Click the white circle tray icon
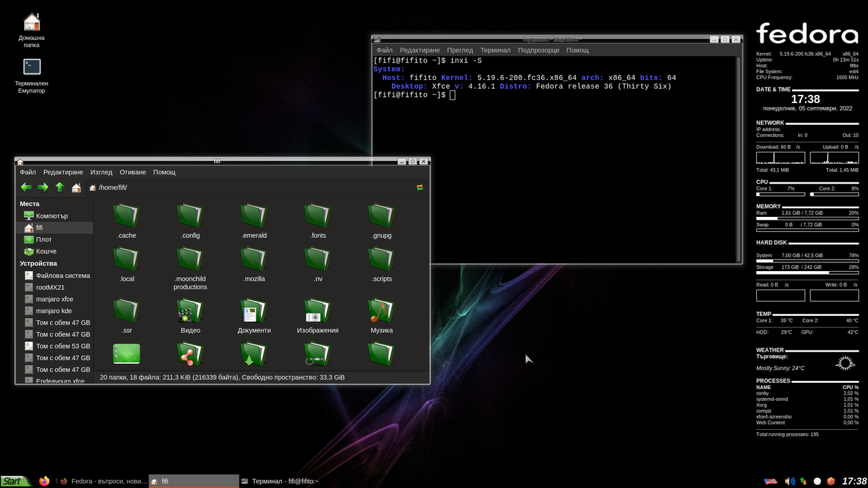The image size is (868, 488). pos(817,481)
